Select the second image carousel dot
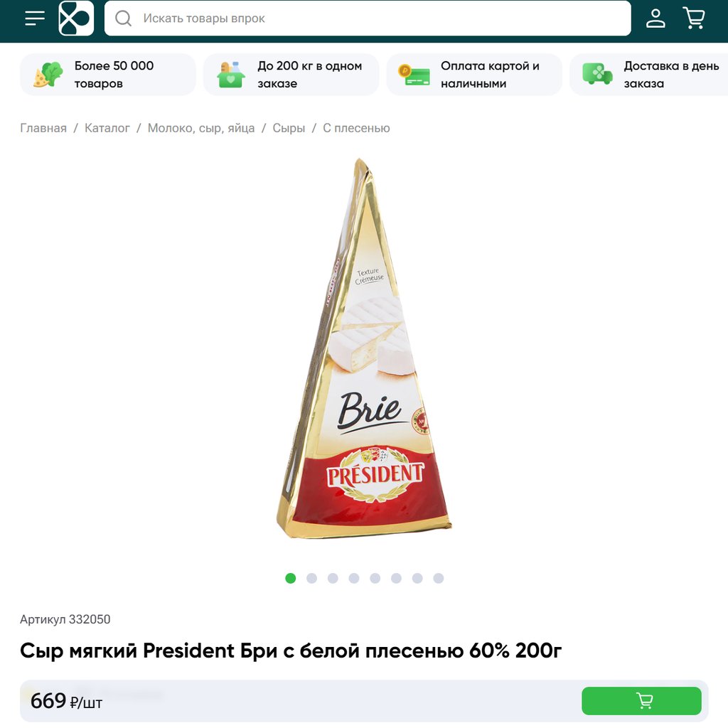The width and height of the screenshot is (728, 728). pyautogui.click(x=311, y=578)
